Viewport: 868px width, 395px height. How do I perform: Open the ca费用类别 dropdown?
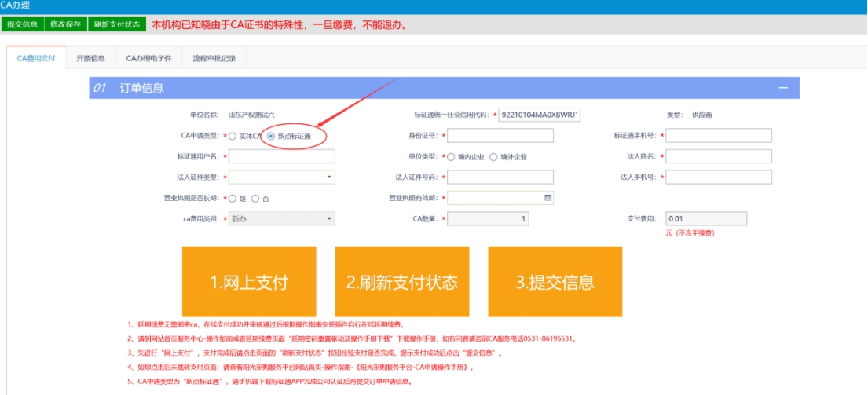(281, 219)
